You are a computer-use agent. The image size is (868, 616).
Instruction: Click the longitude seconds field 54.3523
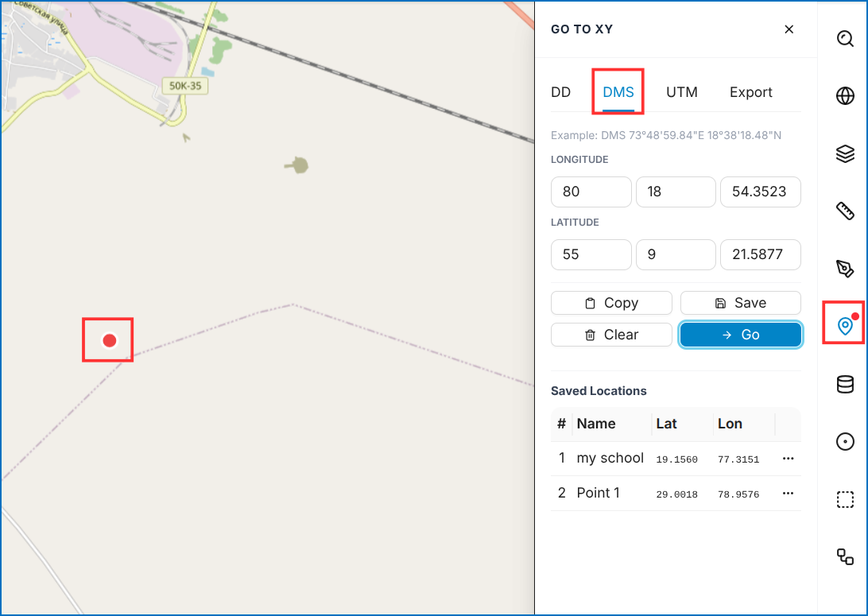tap(760, 192)
